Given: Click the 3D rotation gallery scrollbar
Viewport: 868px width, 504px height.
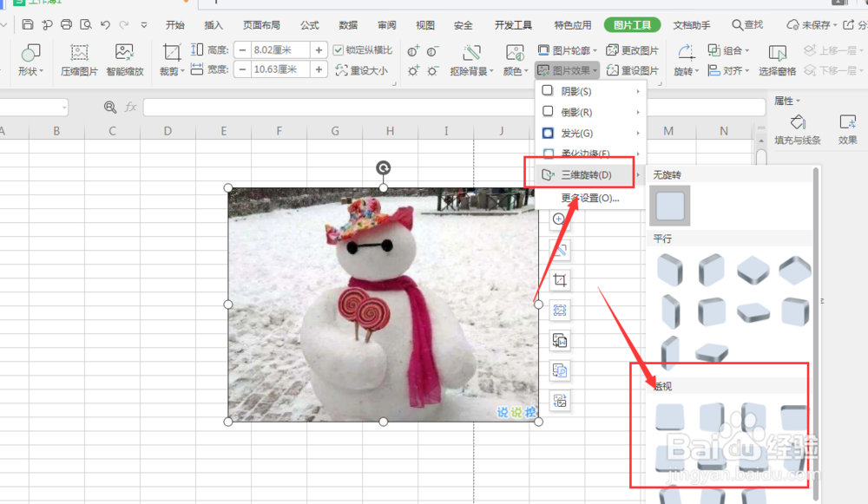Looking at the screenshot, I should pyautogui.click(x=815, y=332).
